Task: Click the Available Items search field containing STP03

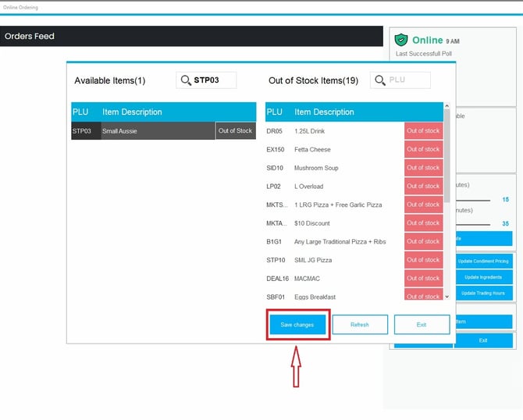Action: tap(206, 80)
